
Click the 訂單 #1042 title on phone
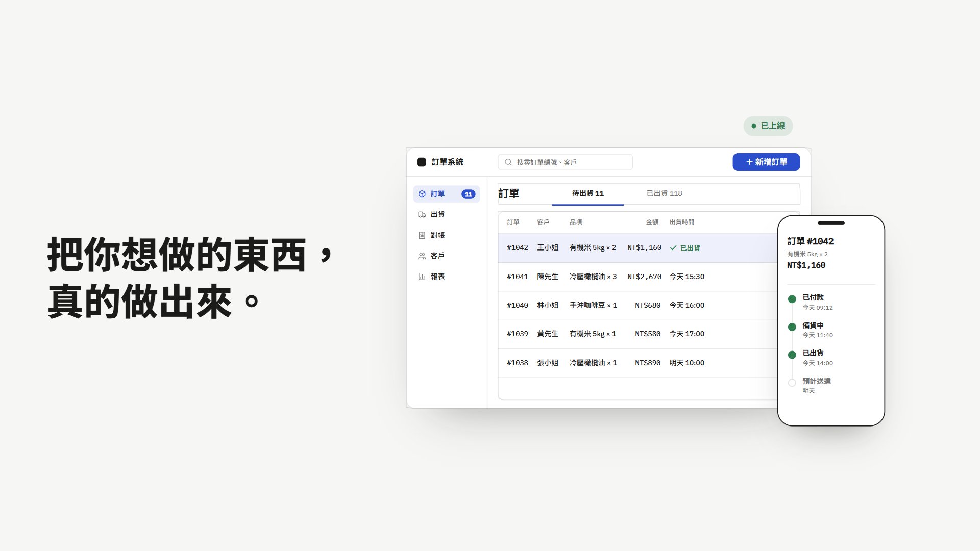[810, 241]
